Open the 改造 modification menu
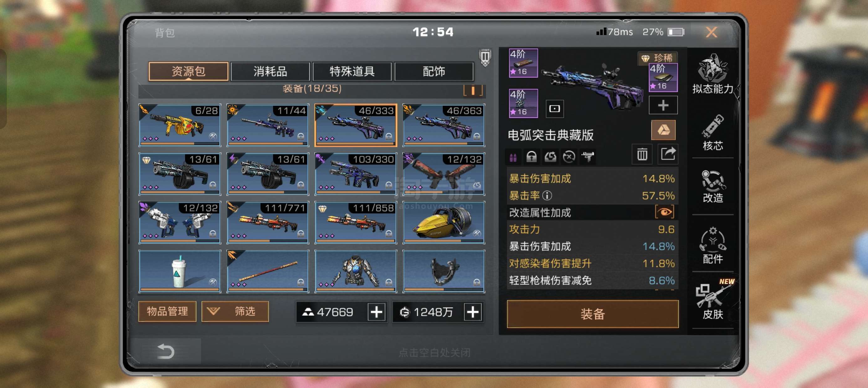868x388 pixels. (713, 186)
